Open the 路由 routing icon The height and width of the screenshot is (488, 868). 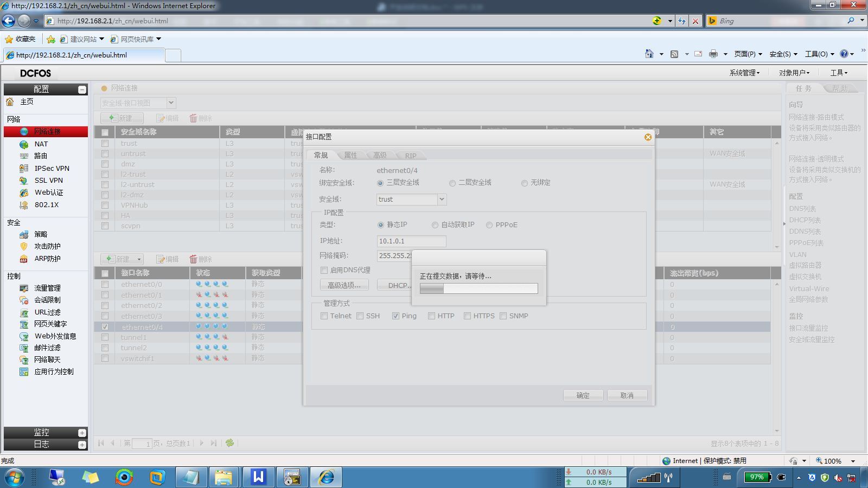tap(24, 156)
